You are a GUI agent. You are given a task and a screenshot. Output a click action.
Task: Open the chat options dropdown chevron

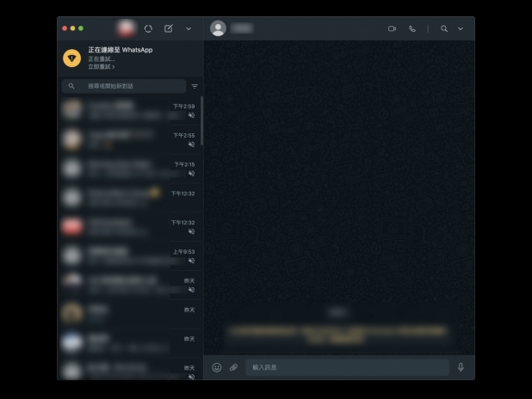461,28
